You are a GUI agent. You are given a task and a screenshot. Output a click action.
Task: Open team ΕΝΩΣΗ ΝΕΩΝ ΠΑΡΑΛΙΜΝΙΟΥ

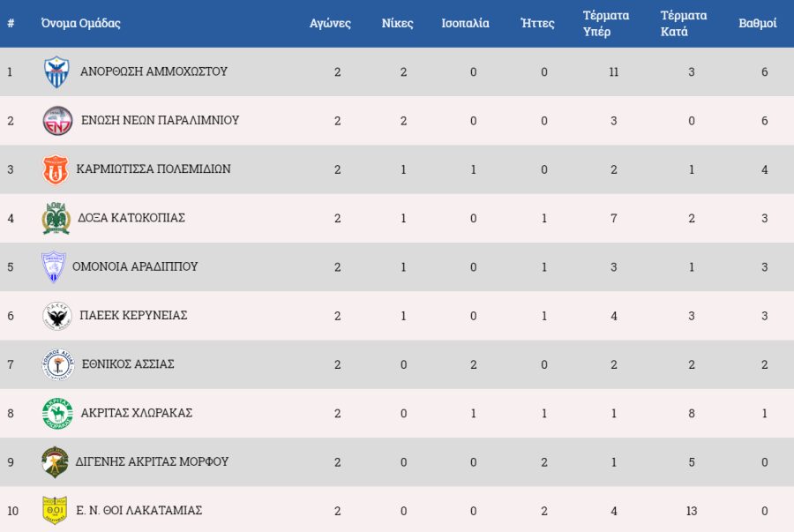coord(160,120)
